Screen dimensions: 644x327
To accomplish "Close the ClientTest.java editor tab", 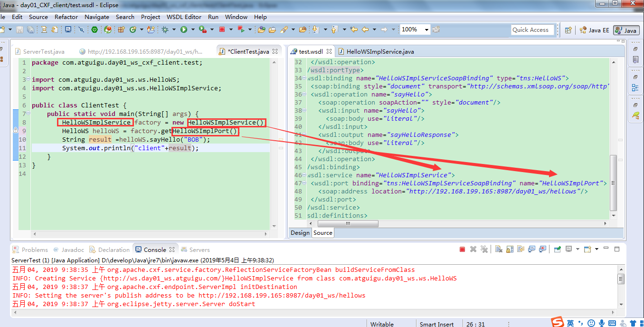I will [275, 51].
